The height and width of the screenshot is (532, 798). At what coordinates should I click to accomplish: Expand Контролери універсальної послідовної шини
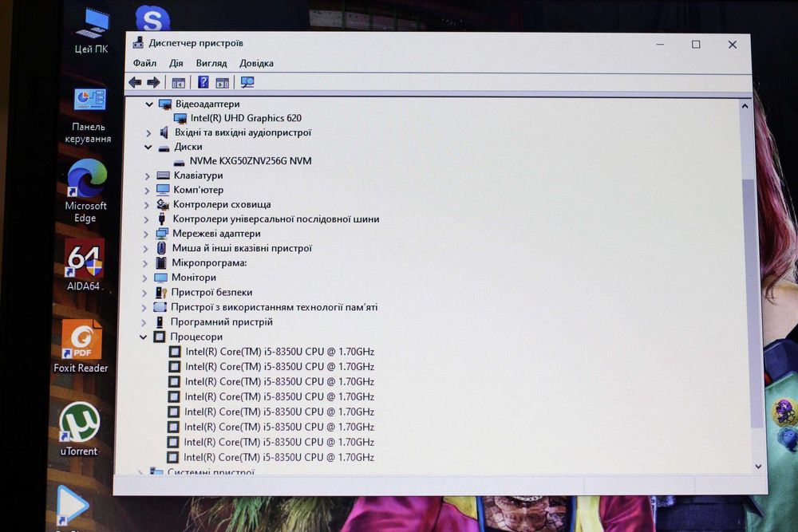click(x=146, y=219)
